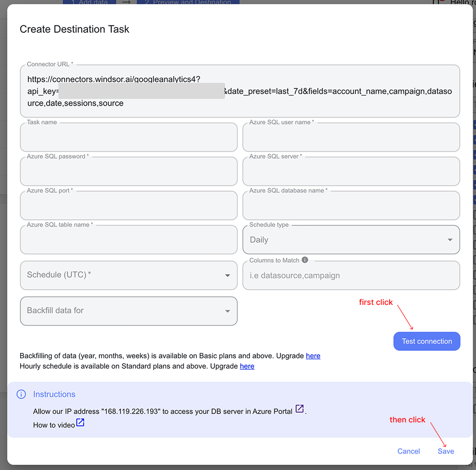Open the Azure Portal external link icon
Image resolution: width=476 pixels, height=470 pixels.
pyautogui.click(x=300, y=409)
